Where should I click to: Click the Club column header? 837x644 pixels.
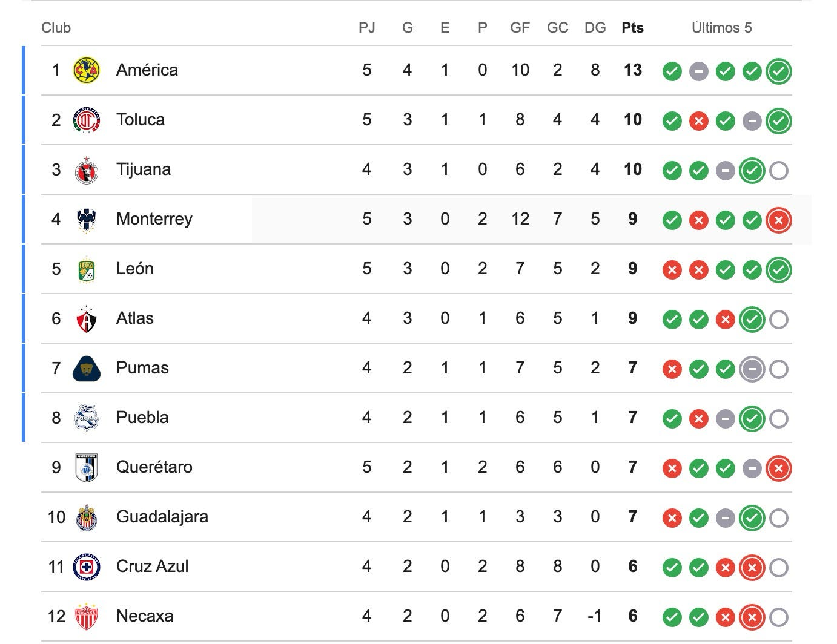[56, 28]
